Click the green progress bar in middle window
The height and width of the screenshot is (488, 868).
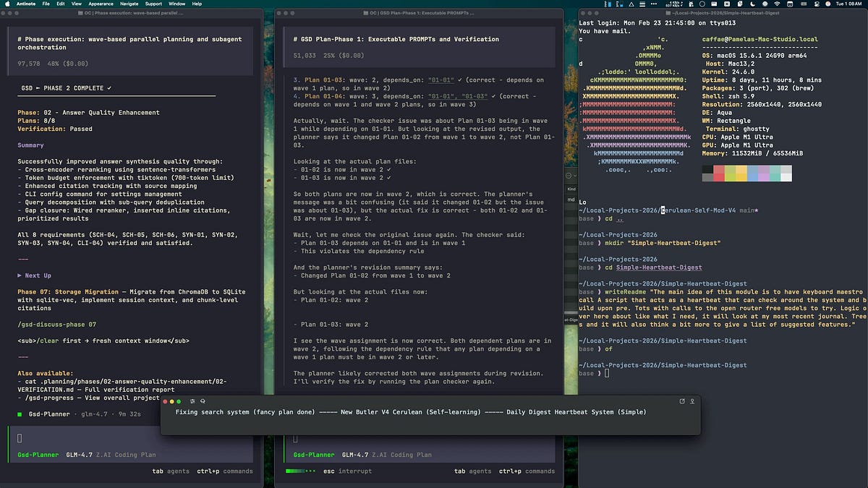tap(300, 471)
